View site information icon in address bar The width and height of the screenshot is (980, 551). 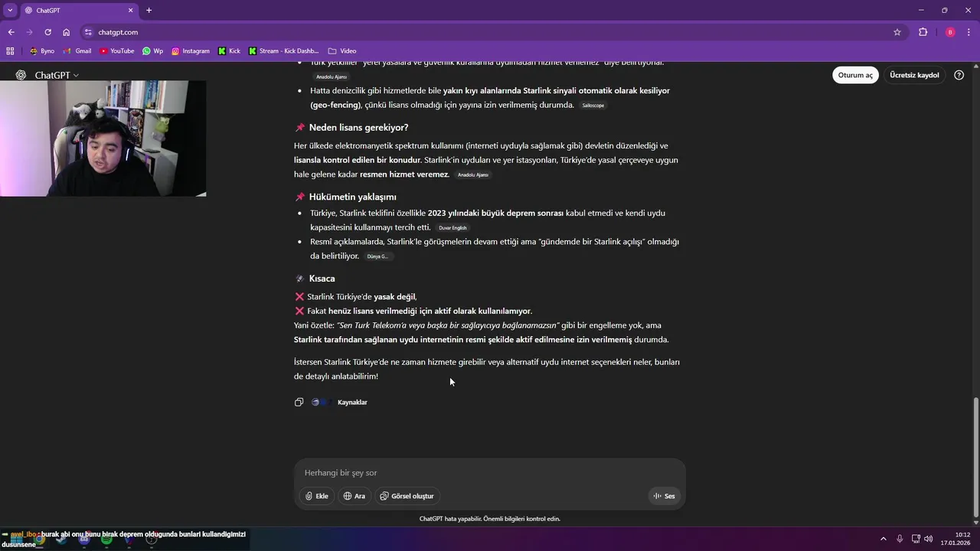[89, 32]
